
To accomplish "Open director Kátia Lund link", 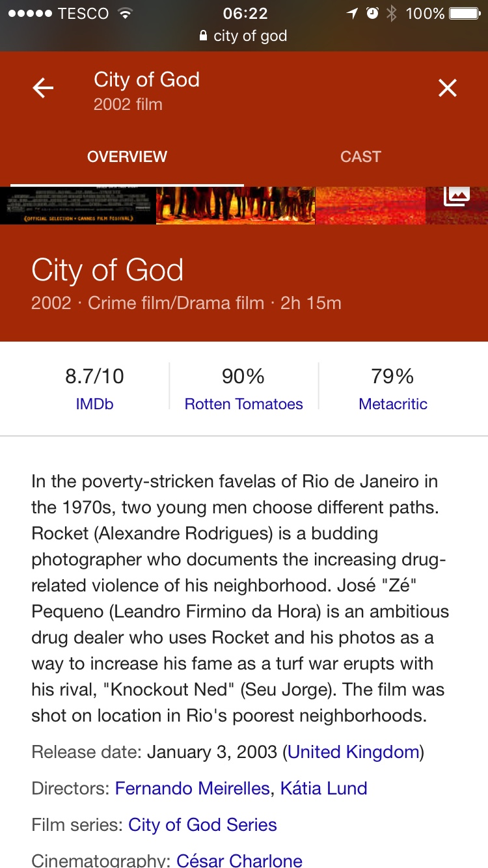I will click(x=323, y=789).
